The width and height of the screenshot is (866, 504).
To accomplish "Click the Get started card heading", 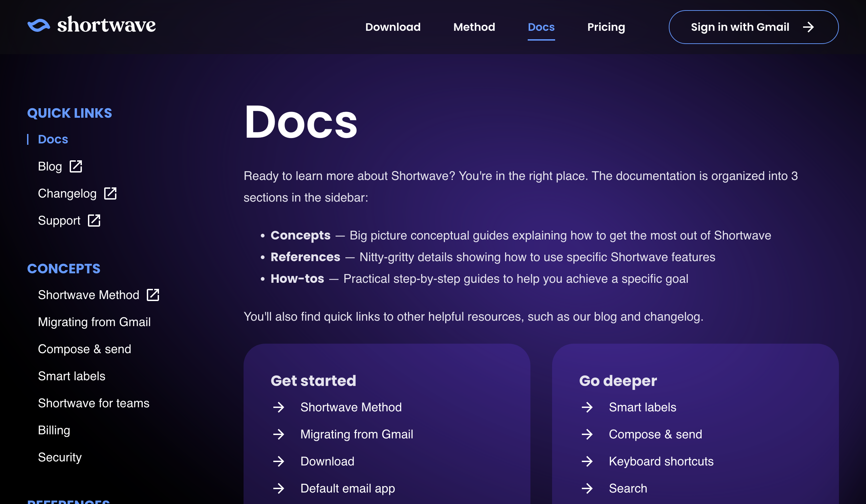I will coord(313,381).
